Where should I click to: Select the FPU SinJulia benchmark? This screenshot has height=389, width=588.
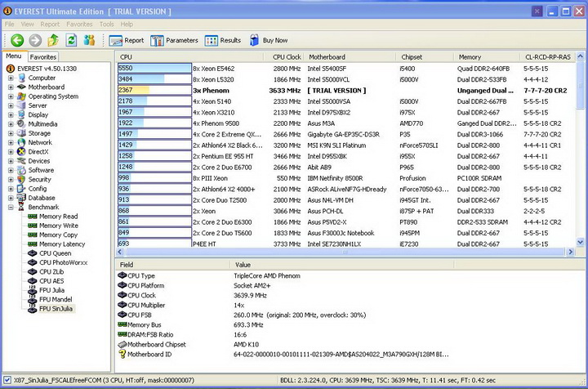[56, 309]
